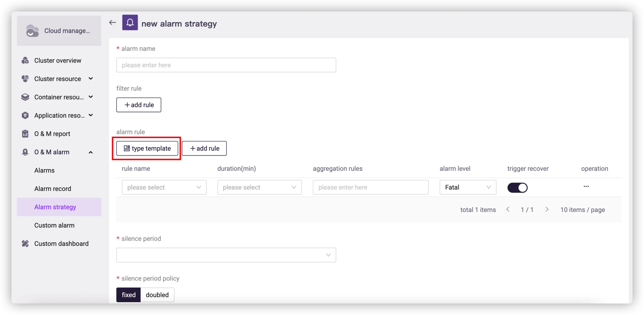Click the O & M report icon
Screen dimensions: 644x315
click(25, 134)
